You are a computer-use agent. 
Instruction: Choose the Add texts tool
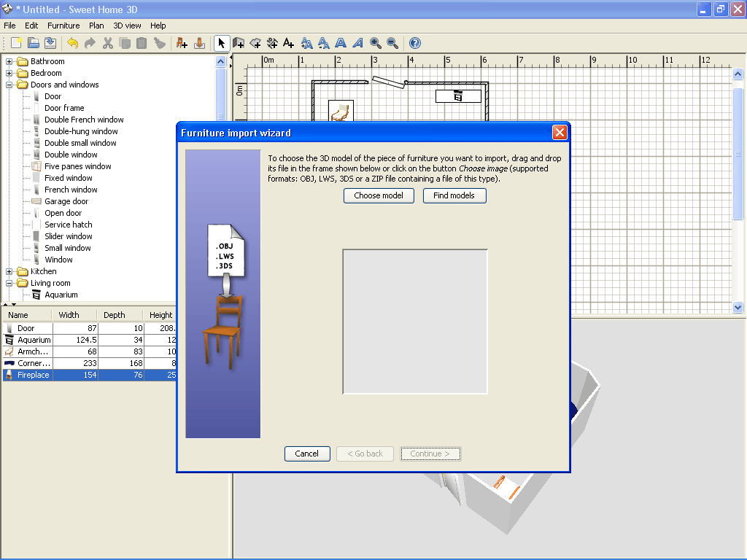pos(287,43)
